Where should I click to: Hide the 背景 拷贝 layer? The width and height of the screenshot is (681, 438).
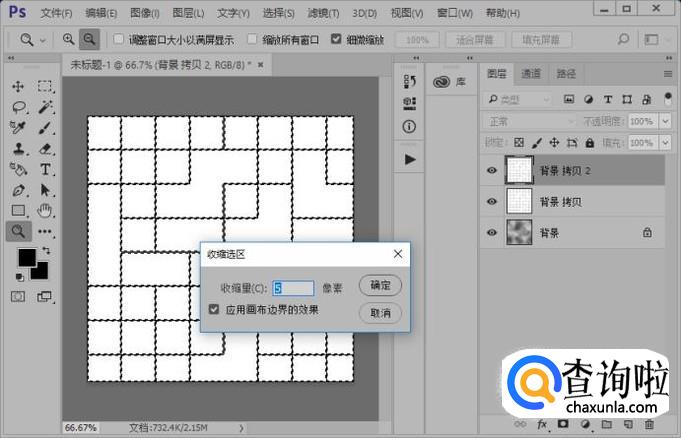click(492, 201)
